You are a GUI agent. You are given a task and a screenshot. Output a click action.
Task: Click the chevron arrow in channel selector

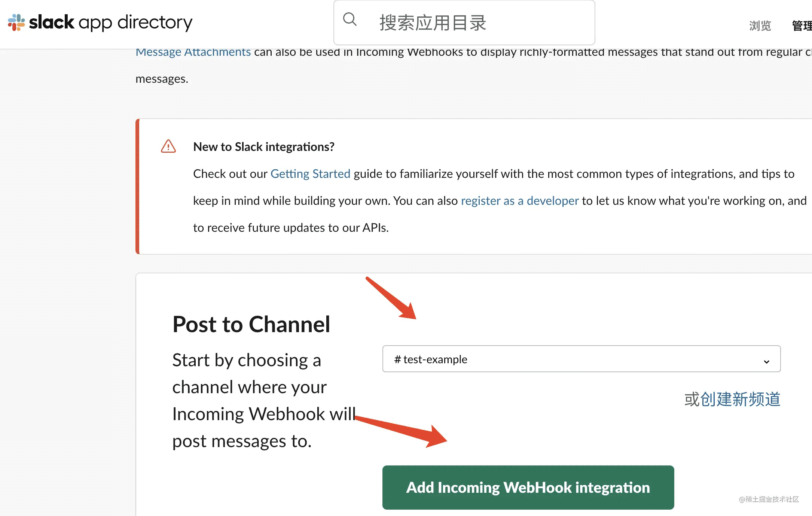pos(766,361)
